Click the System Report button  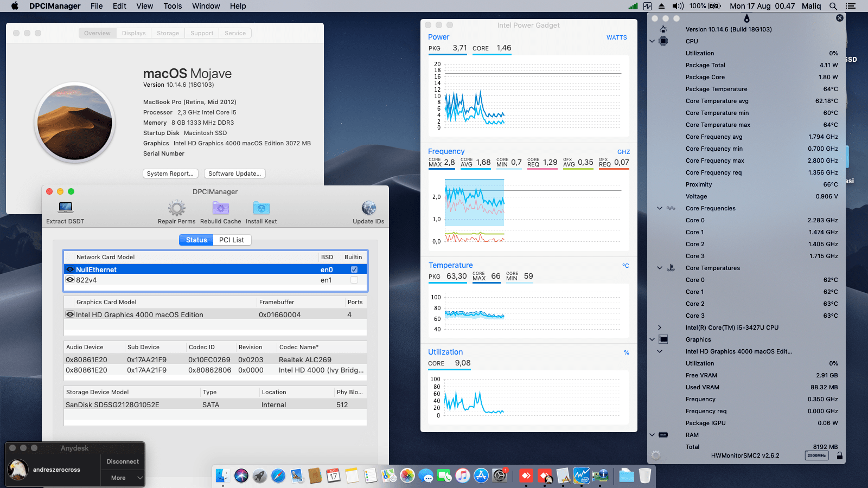(170, 173)
